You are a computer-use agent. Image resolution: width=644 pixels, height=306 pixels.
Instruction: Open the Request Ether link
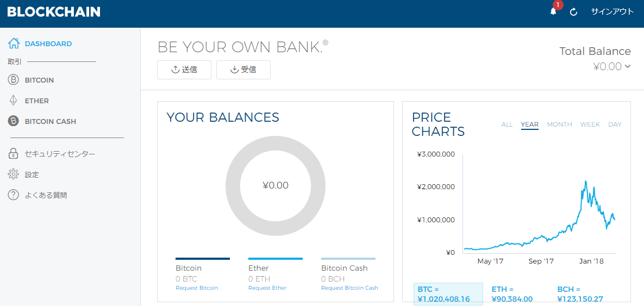tap(267, 288)
